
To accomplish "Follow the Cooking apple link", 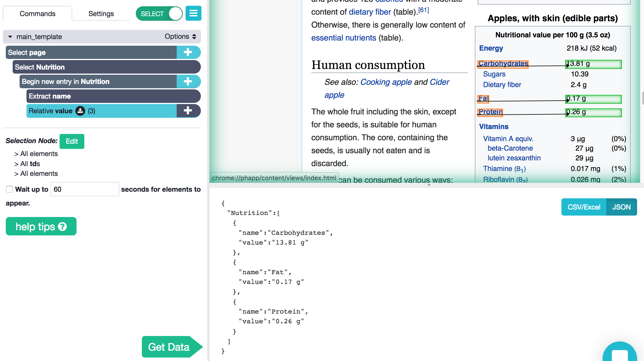I will coord(386,82).
